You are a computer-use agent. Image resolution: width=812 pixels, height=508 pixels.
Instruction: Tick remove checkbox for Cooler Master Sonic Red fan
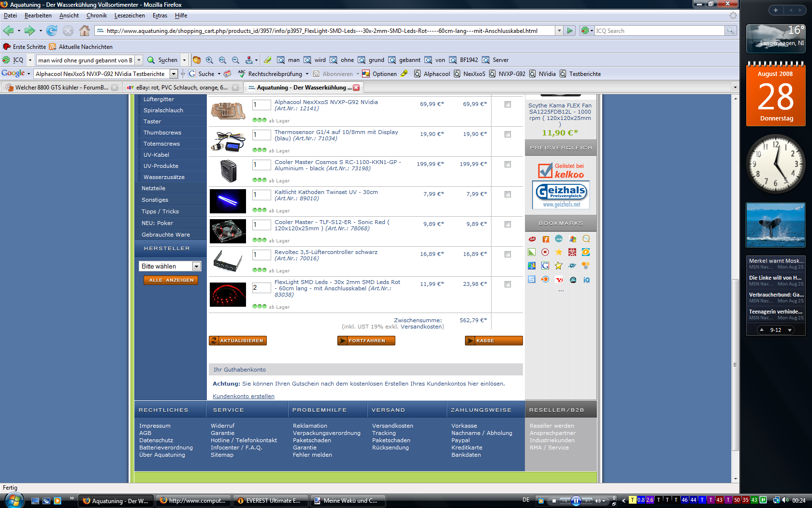click(x=507, y=224)
